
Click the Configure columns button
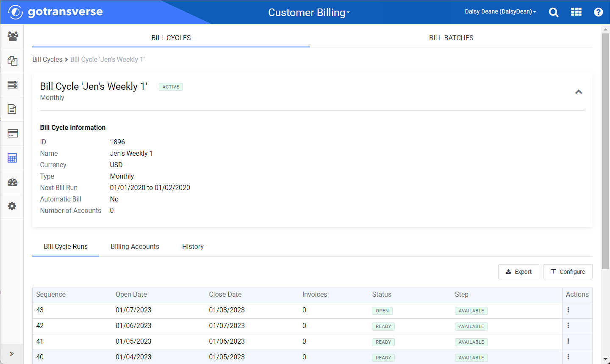[568, 272]
